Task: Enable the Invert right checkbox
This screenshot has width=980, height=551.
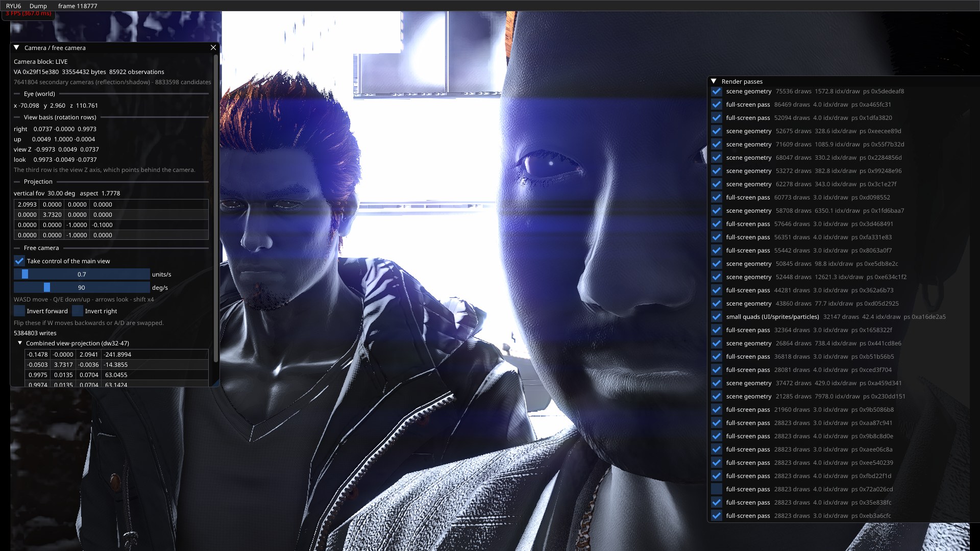Action: click(x=78, y=311)
